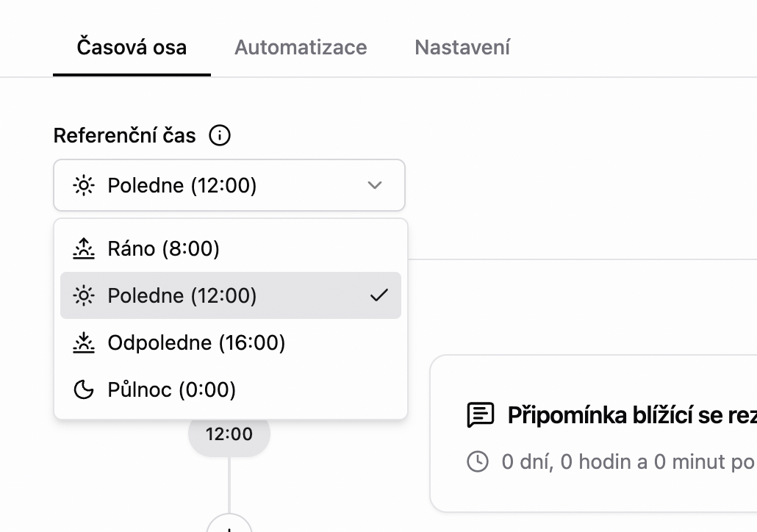The height and width of the screenshot is (532, 757).
Task: Click the info icon next to Referenční čas
Action: [x=220, y=135]
